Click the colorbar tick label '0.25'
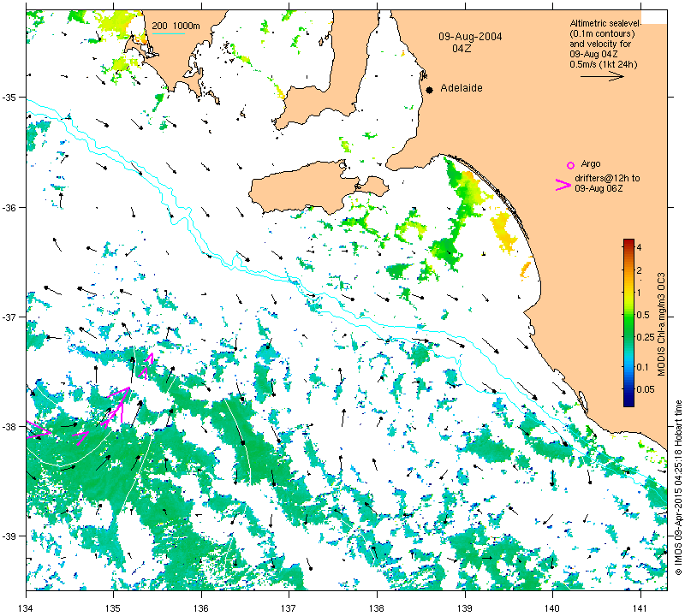 [x=646, y=337]
